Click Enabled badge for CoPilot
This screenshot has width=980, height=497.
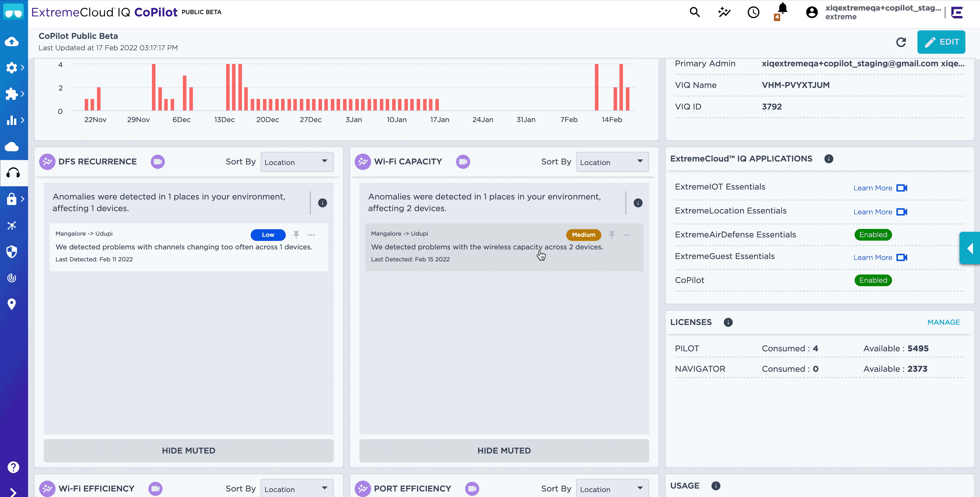(x=873, y=280)
